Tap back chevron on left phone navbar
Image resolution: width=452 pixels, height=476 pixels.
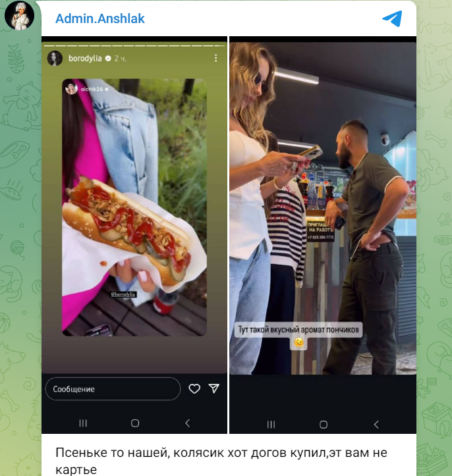[x=188, y=423]
